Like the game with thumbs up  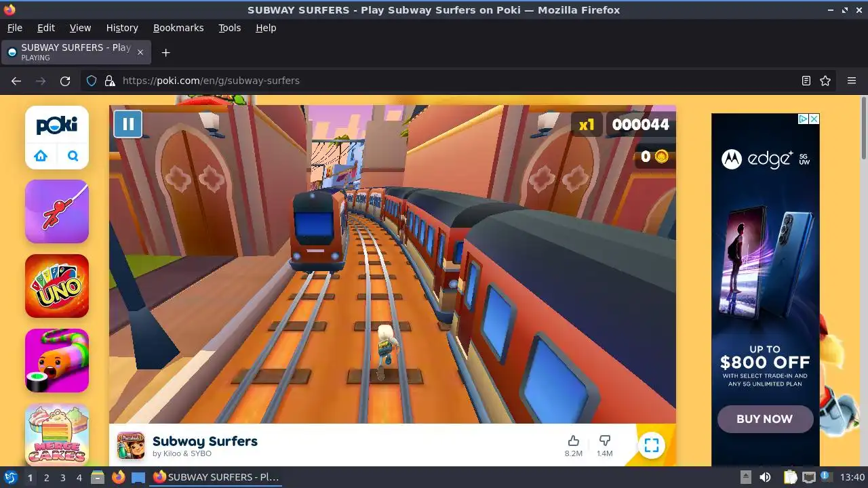coord(573,441)
